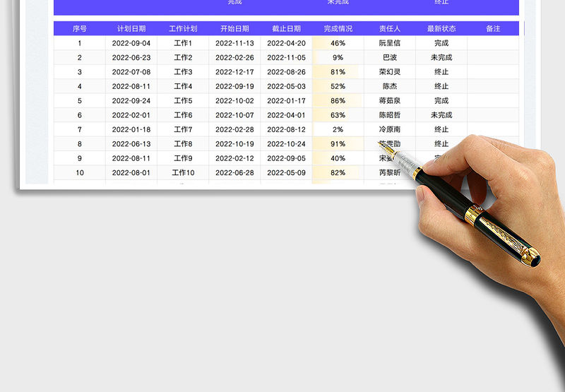Select deadline cell 2022-05-03

[x=286, y=87]
